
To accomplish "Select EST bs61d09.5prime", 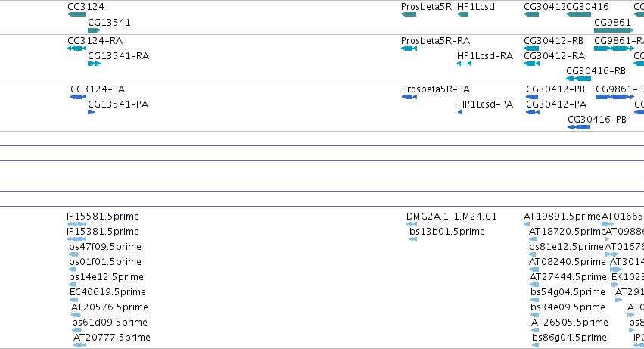I will click(x=76, y=330).
